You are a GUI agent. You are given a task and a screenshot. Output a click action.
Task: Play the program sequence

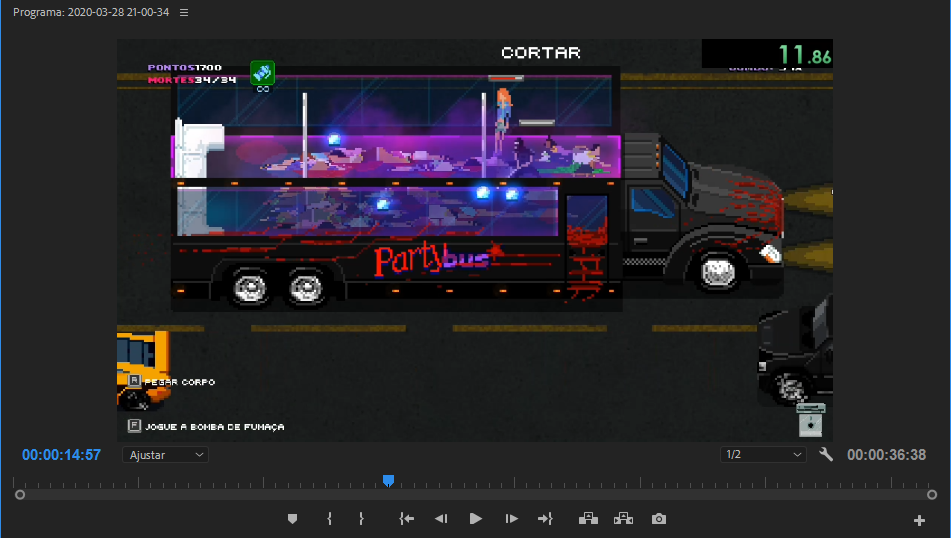(x=476, y=519)
